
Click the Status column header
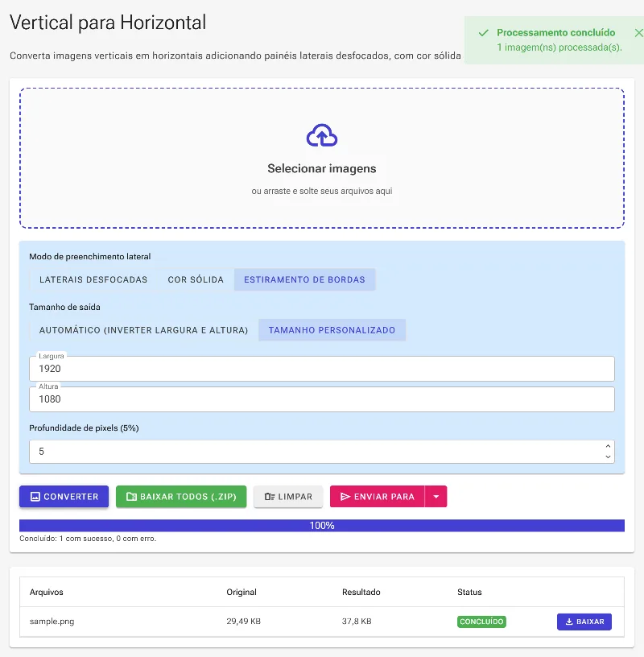469,592
